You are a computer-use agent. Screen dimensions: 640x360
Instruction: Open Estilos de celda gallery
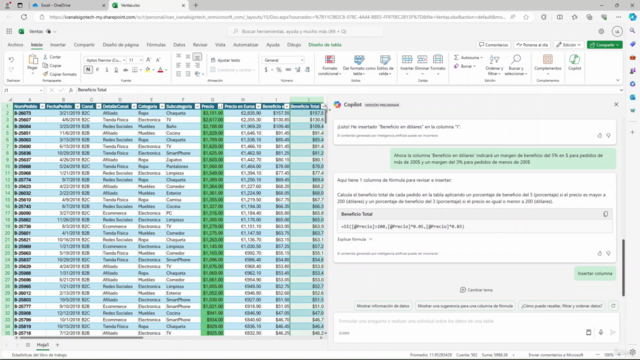pyautogui.click(x=385, y=65)
